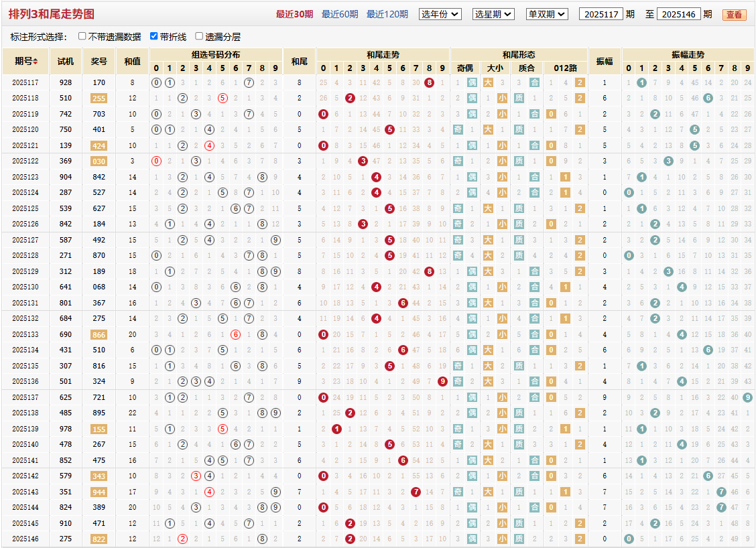The image size is (756, 548).
Task: Click the 质 tag in row 2025118
Action: coord(519,98)
